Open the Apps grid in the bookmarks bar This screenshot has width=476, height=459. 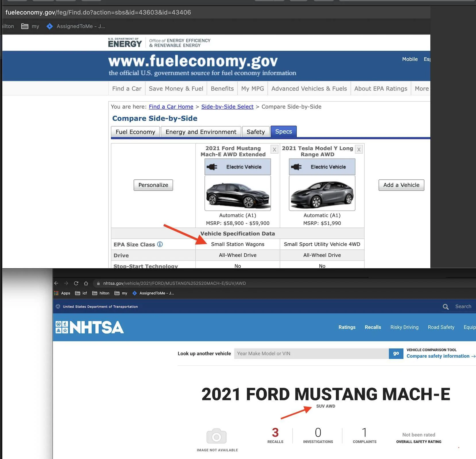[62, 293]
